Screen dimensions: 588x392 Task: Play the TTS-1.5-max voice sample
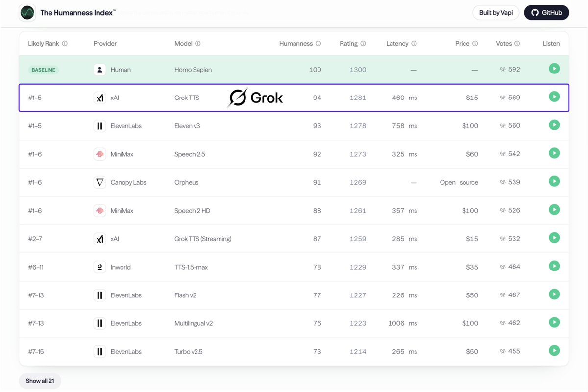554,266
